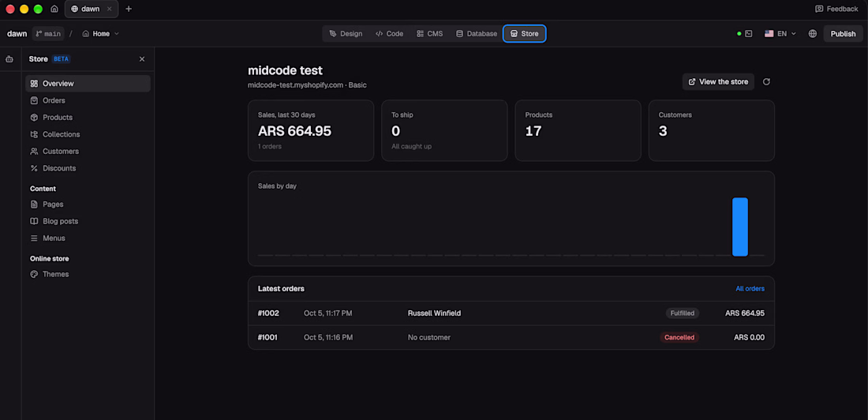Screen dimensions: 868x420
Task: Open order #1001 row
Action: click(511, 337)
